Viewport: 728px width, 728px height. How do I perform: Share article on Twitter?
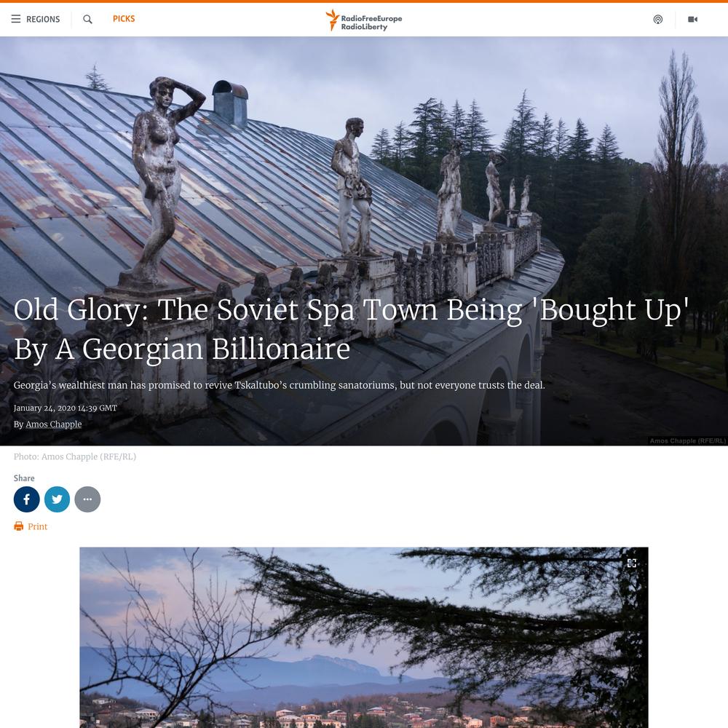pos(57,499)
